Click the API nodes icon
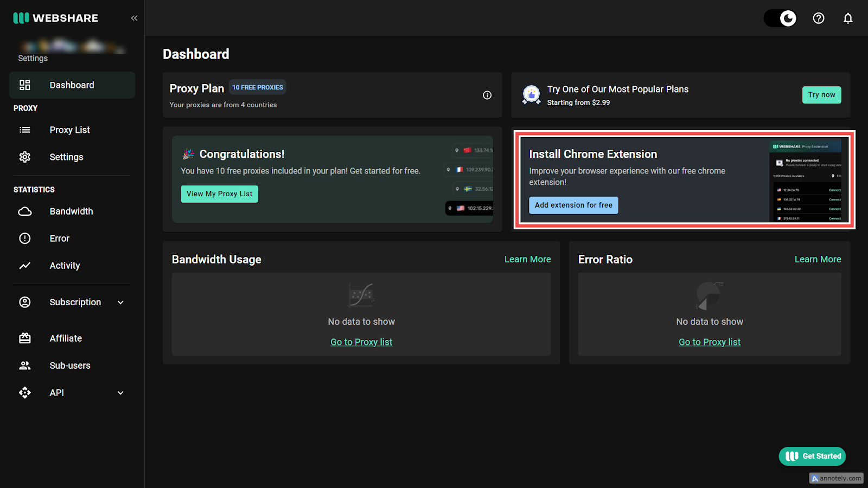 click(25, 393)
